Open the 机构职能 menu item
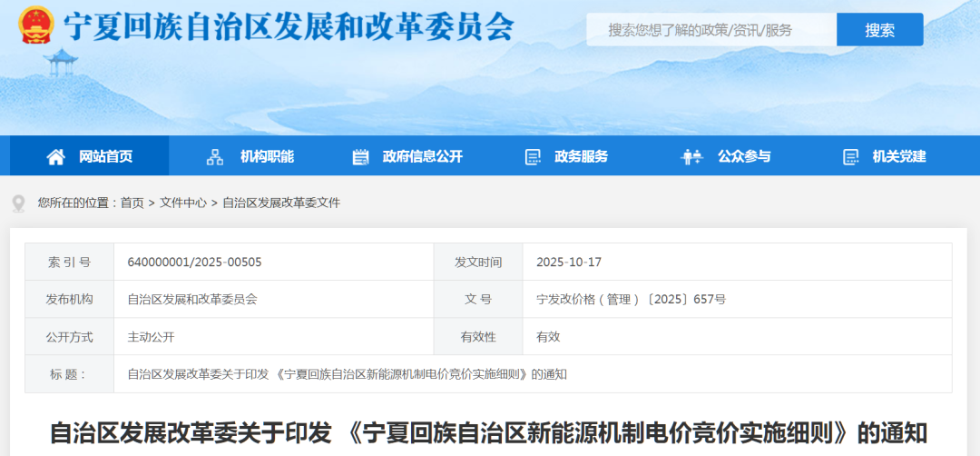Viewport: 980px width, 456px height. 267,156
